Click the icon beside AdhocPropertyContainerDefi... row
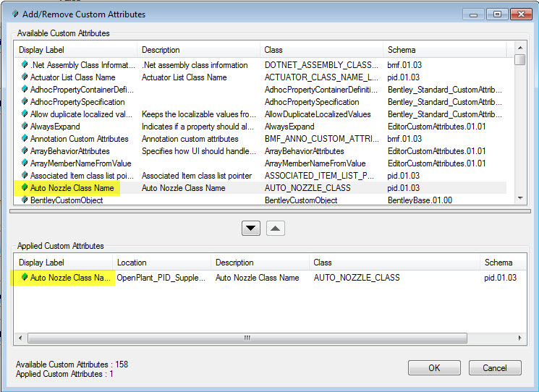The height and width of the screenshot is (392, 539). [25, 89]
